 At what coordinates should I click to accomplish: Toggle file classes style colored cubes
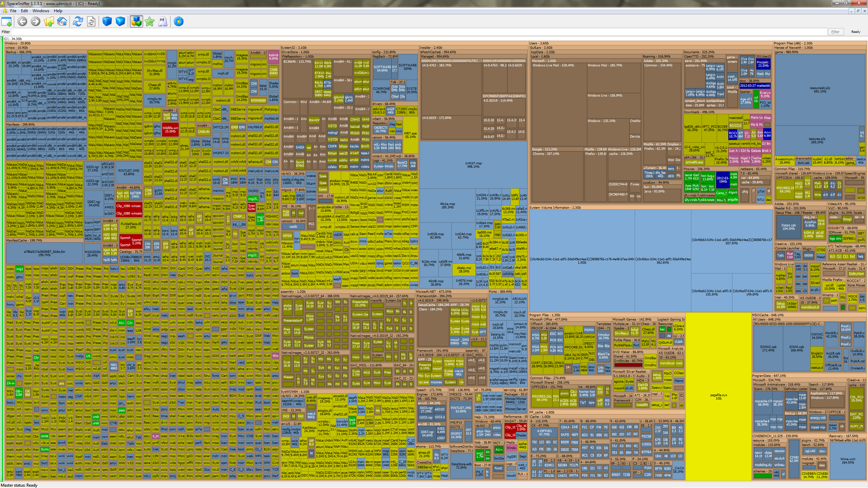point(136,22)
